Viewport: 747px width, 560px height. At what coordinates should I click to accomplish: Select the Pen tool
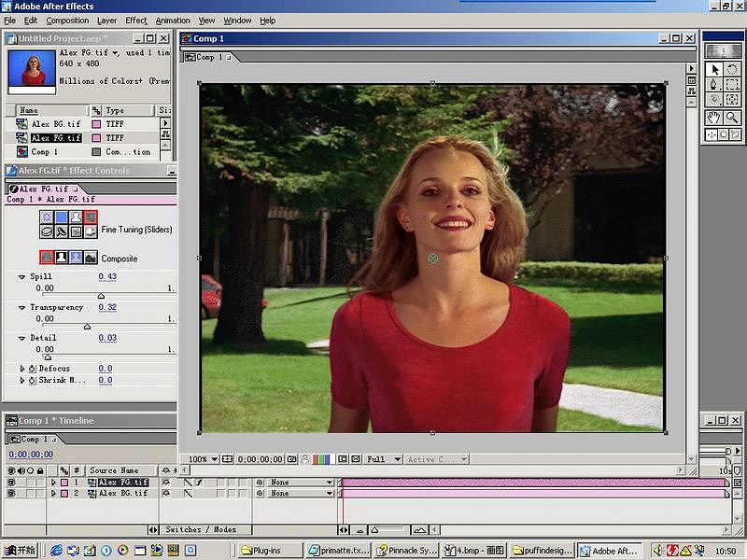click(713, 85)
